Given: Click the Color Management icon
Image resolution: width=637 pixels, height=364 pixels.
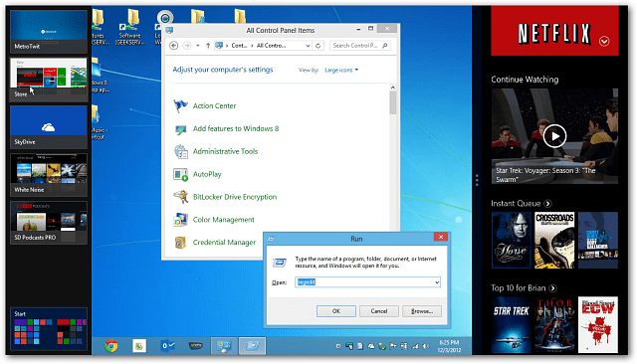Looking at the screenshot, I should [180, 220].
